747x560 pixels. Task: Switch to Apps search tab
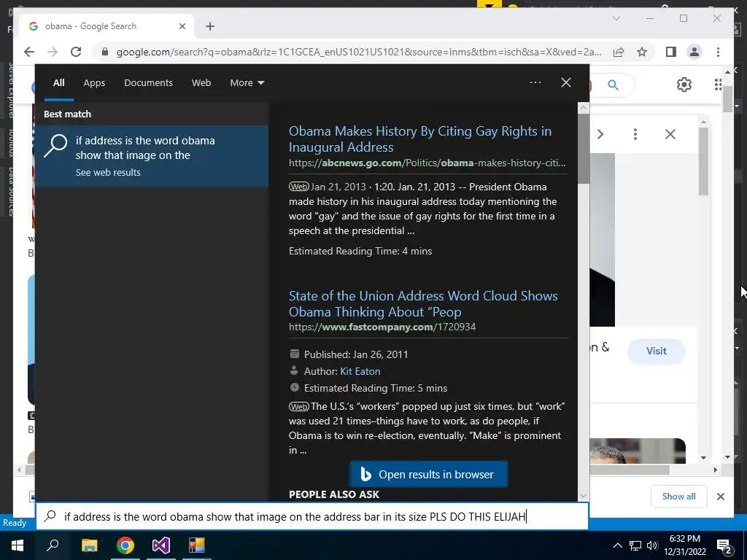pyautogui.click(x=94, y=83)
